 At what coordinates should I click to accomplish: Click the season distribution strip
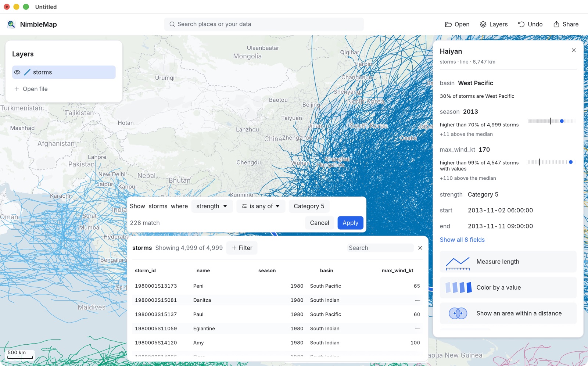pos(552,121)
